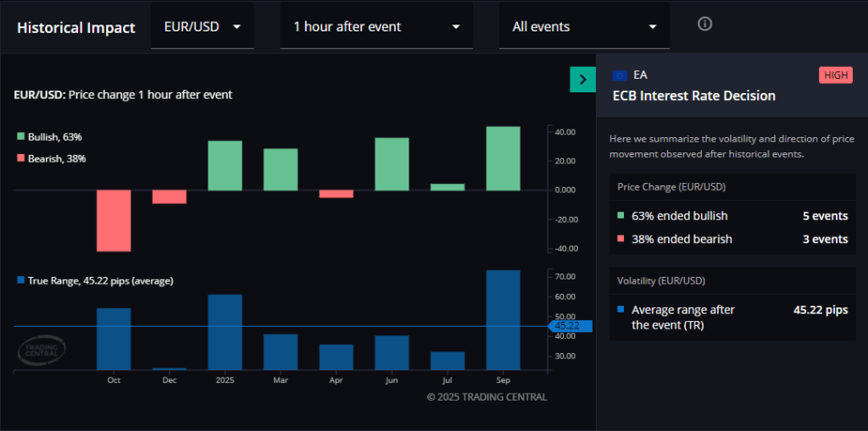The image size is (868, 431).
Task: Open the EUR/USD currency pair dropdown
Action: coord(202,27)
